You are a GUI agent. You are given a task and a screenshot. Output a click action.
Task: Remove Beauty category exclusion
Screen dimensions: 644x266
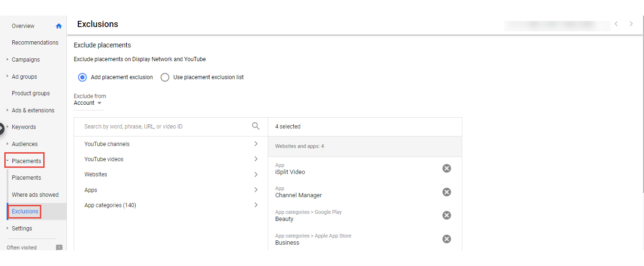(x=447, y=215)
